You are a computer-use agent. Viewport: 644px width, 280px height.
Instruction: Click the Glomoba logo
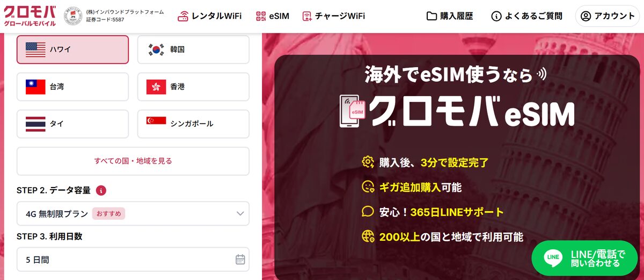[30, 16]
